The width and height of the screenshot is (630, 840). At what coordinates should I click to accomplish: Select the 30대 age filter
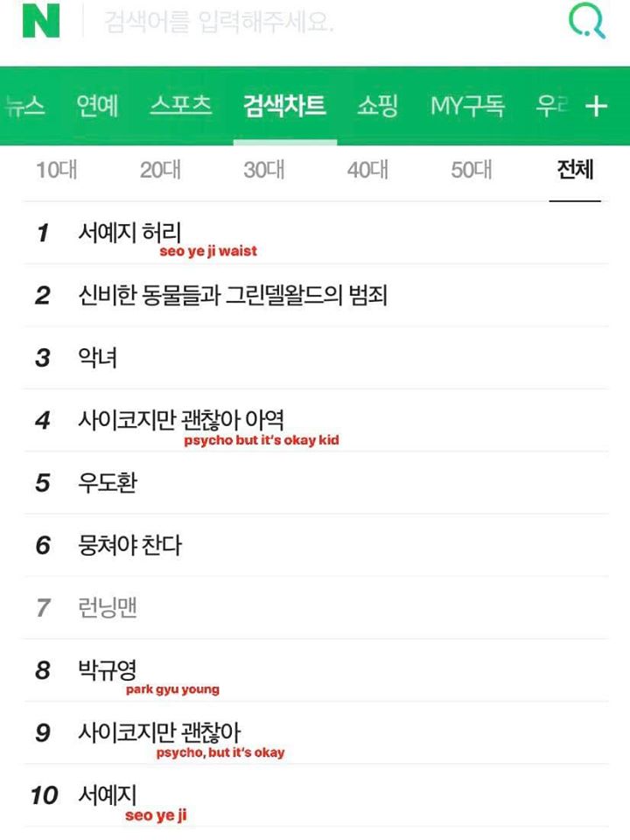tap(263, 171)
